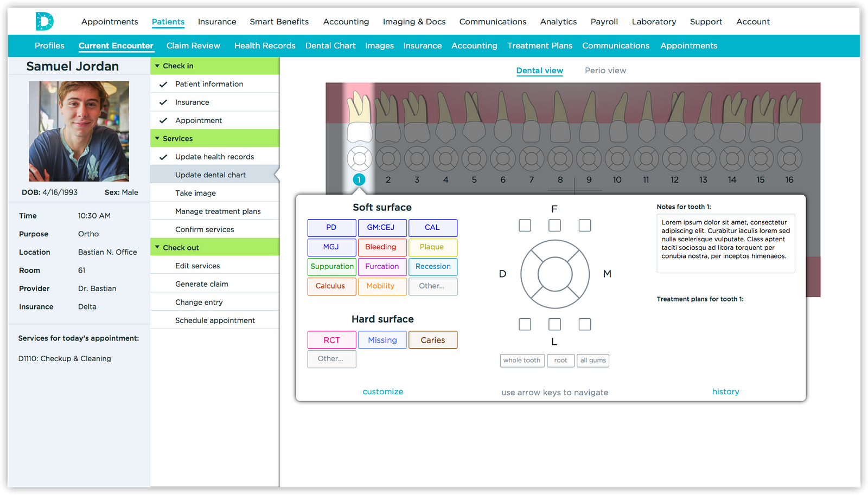868x495 pixels.
Task: Click the whole tooth button
Action: (522, 361)
